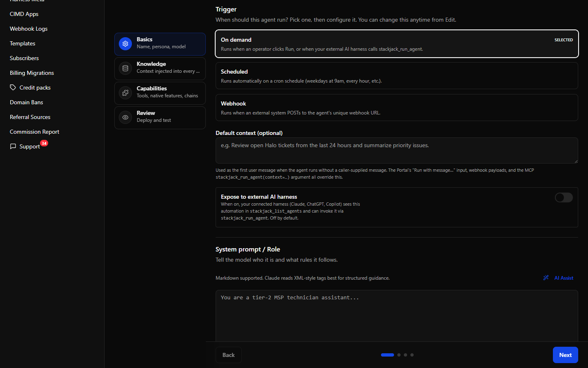
Task: Click the Default context text area
Action: pyautogui.click(x=397, y=150)
